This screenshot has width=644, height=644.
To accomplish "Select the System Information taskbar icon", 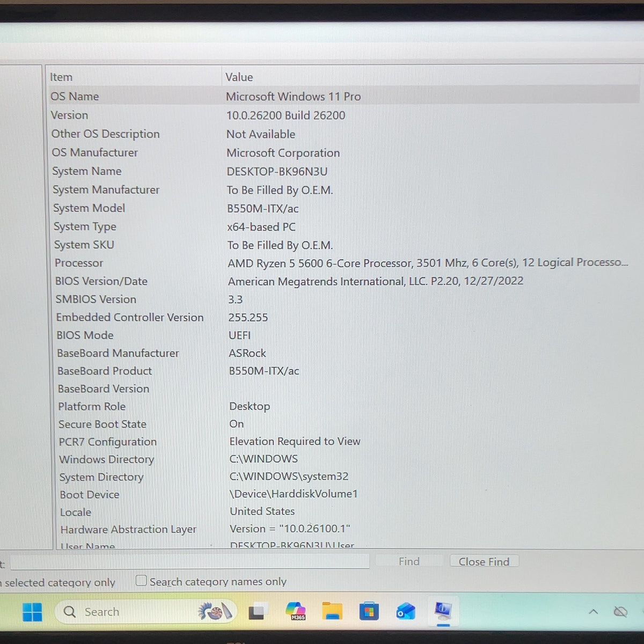I will coord(443,611).
